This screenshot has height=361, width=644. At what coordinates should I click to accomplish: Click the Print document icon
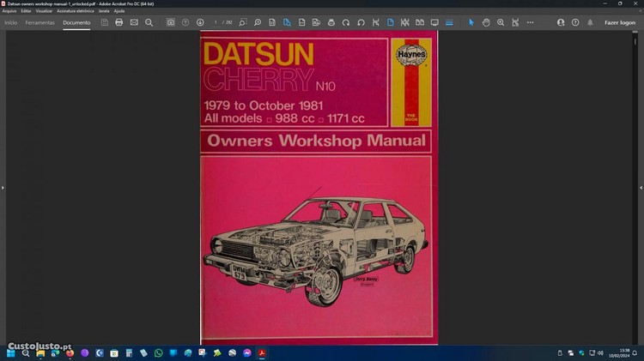point(119,22)
